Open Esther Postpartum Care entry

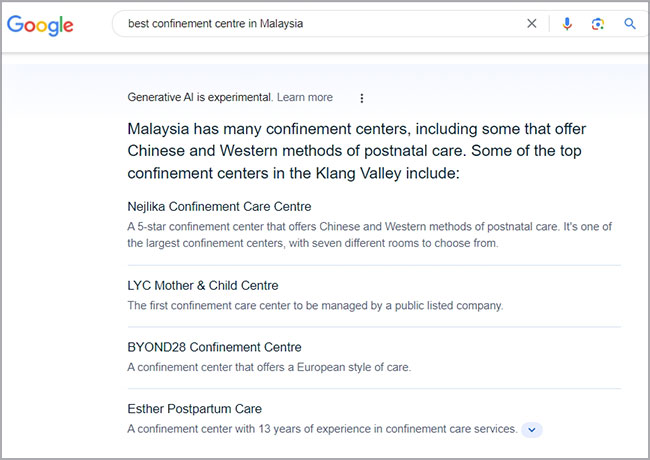[194, 409]
